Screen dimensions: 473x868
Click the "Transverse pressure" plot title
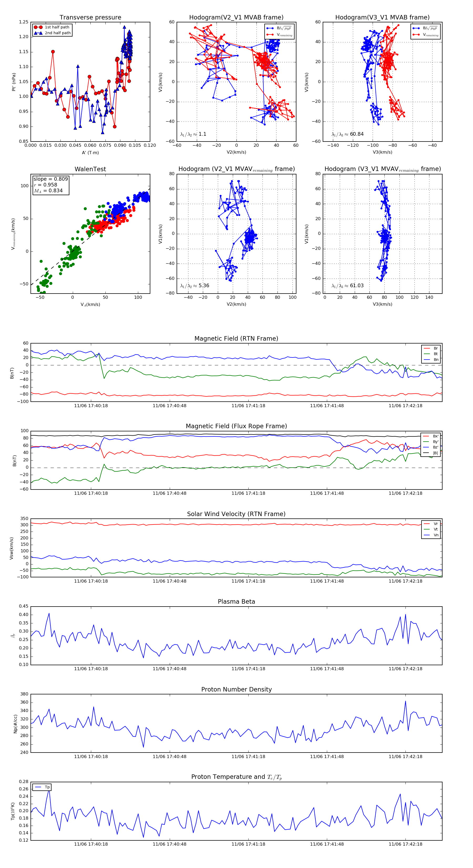[90, 18]
